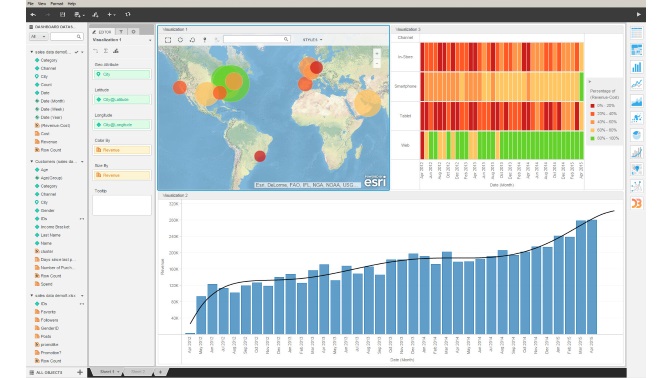
Task: Click the swap axes icon in editor
Action: pyautogui.click(x=96, y=51)
